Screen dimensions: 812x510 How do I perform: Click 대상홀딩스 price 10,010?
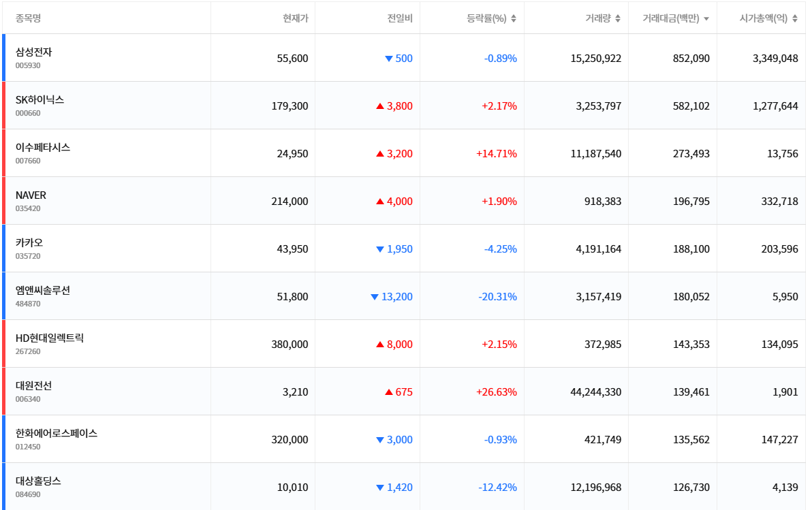click(293, 488)
